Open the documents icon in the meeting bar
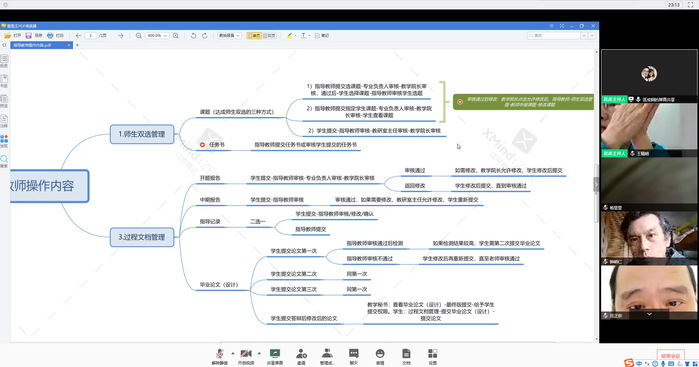 (406, 356)
